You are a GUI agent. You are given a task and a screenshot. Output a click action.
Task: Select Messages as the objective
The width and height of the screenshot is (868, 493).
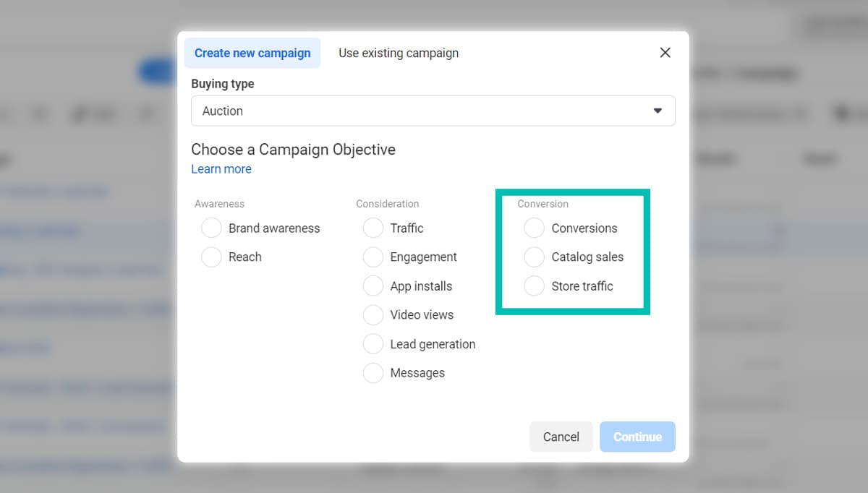pyautogui.click(x=373, y=372)
